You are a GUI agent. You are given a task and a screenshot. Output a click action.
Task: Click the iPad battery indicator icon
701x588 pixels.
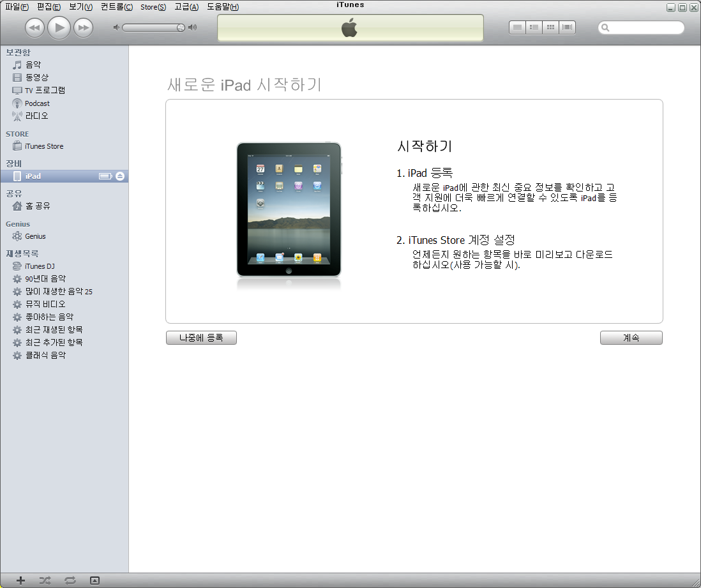pyautogui.click(x=105, y=176)
